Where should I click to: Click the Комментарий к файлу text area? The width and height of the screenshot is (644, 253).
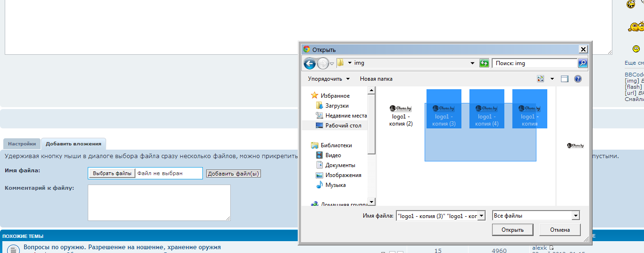tap(159, 202)
